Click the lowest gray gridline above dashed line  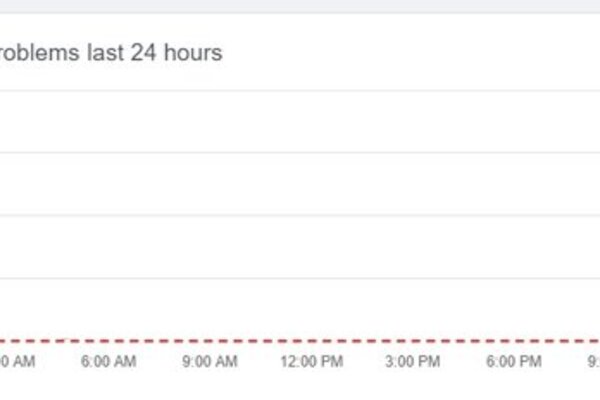tap(300, 278)
